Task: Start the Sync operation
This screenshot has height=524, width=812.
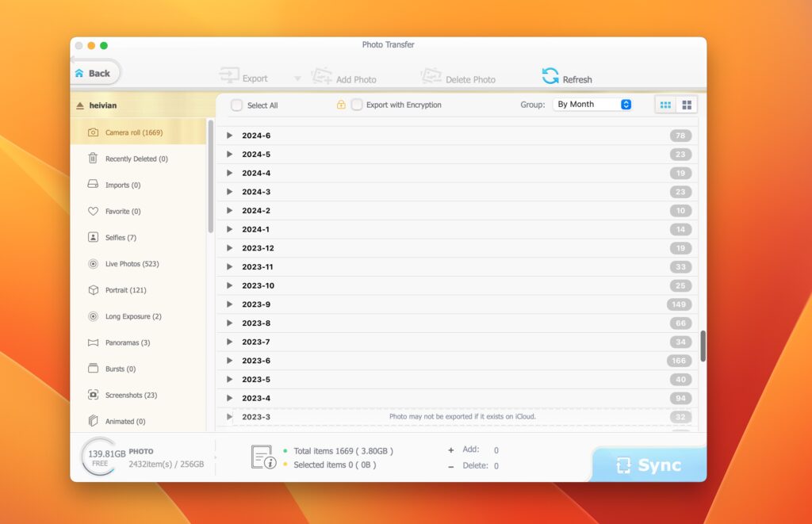Action: (649, 465)
